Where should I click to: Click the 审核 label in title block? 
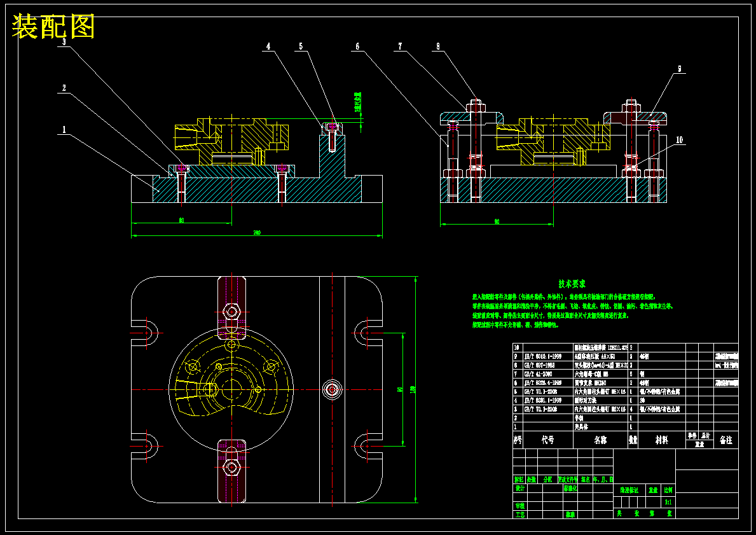(519, 506)
